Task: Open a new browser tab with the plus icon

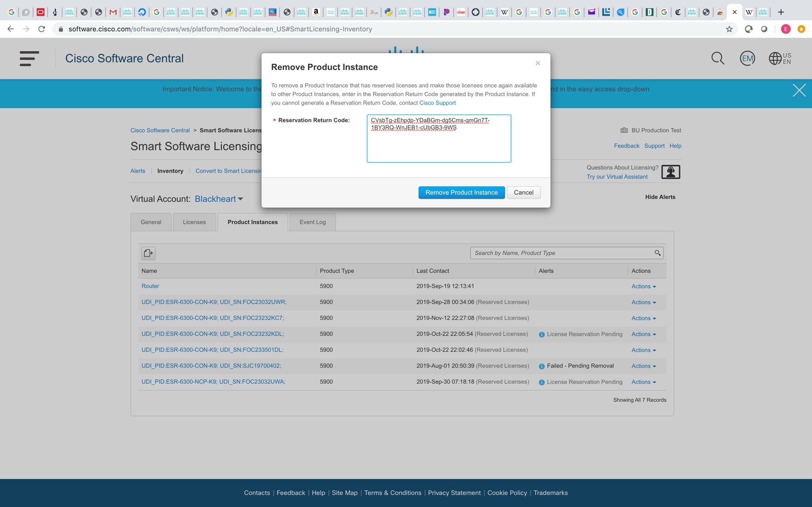Action: 781,12
